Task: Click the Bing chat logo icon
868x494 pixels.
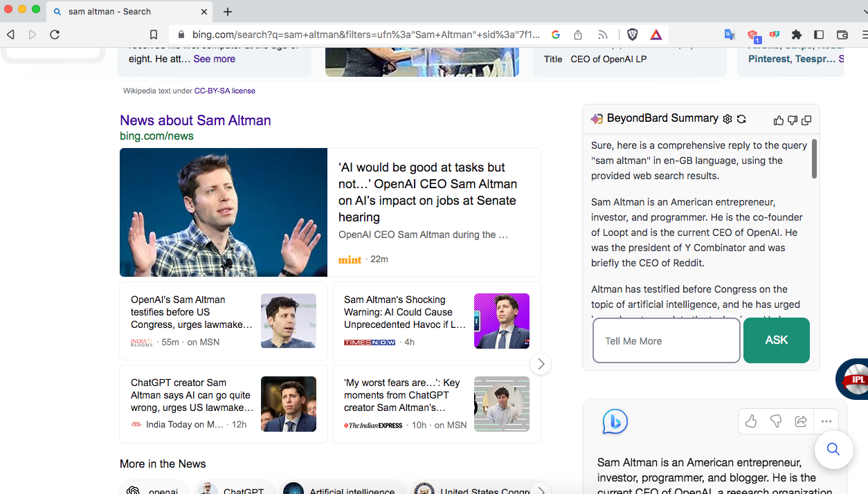Action: [x=615, y=421]
